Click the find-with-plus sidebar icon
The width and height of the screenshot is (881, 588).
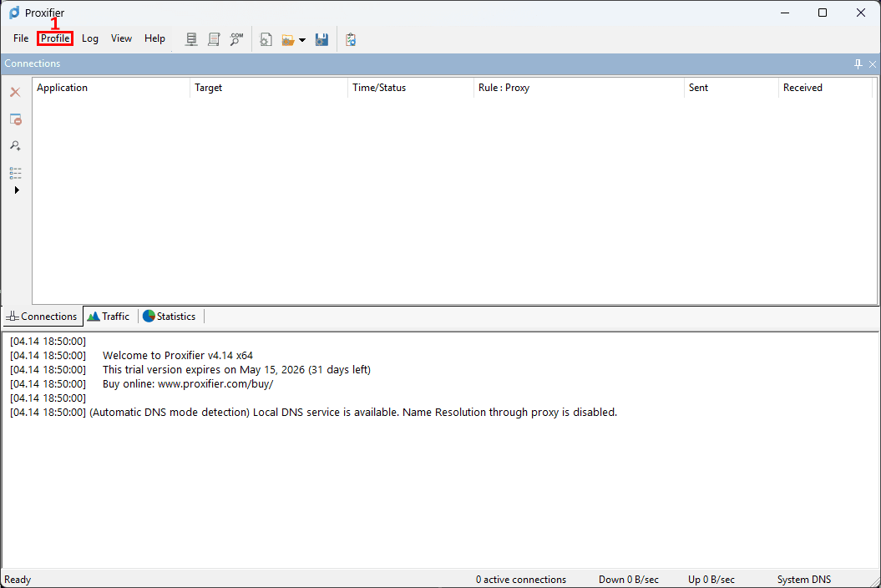(x=15, y=145)
